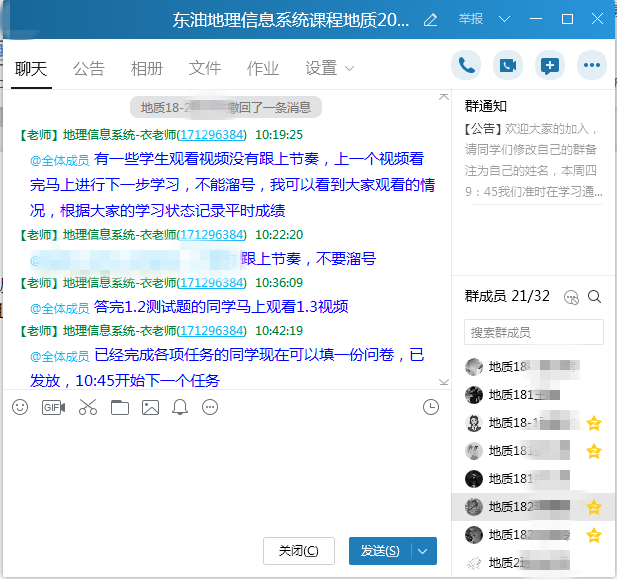Open the send options dropdown arrow
The image size is (618, 581).
(x=424, y=551)
